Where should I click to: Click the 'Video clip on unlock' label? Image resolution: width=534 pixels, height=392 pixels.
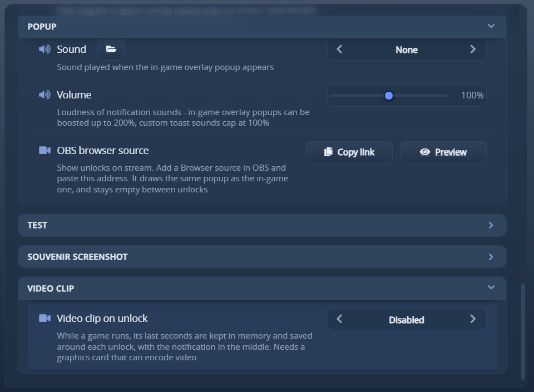coord(102,319)
